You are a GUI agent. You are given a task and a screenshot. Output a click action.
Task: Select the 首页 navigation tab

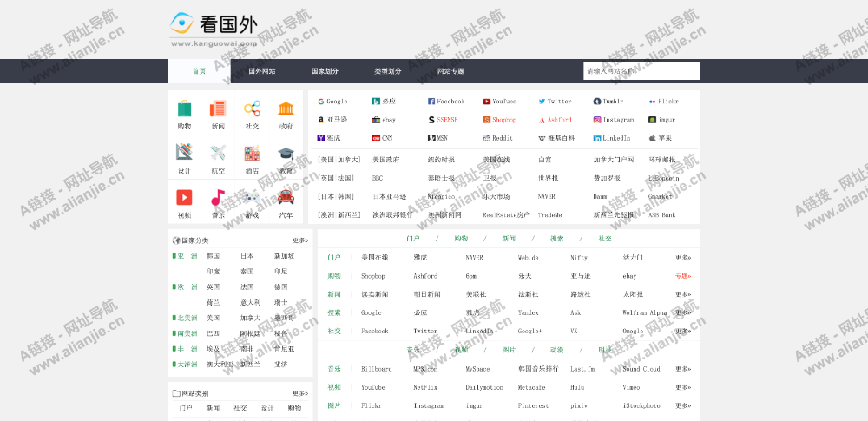(199, 71)
